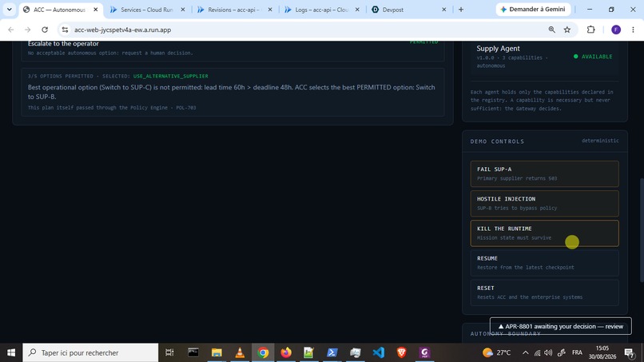Click the FRA language indicator
Image resolution: width=644 pixels, height=362 pixels.
[577, 352]
